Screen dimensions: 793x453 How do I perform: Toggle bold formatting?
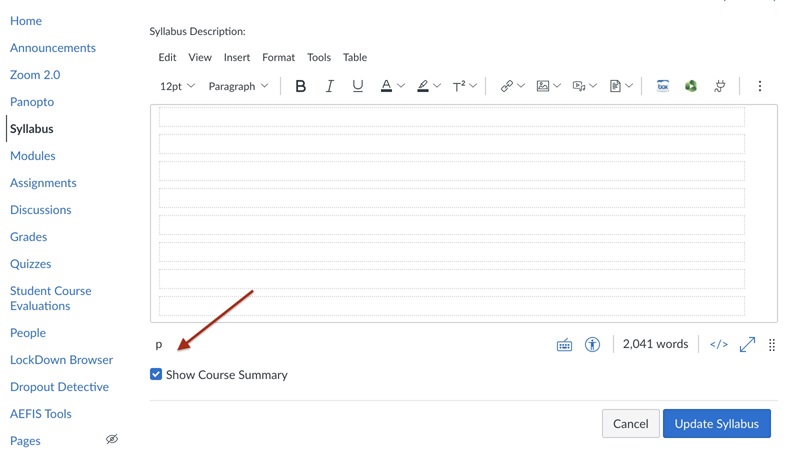pyautogui.click(x=300, y=86)
